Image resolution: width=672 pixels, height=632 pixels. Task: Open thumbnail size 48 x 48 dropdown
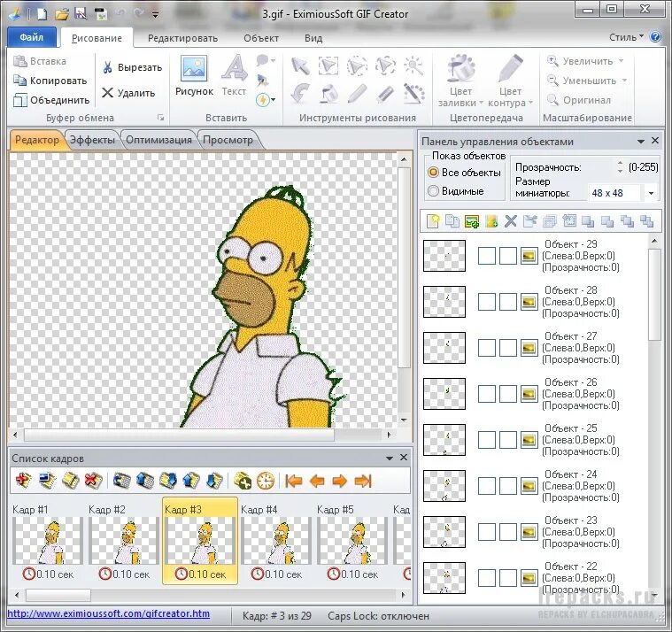651,193
